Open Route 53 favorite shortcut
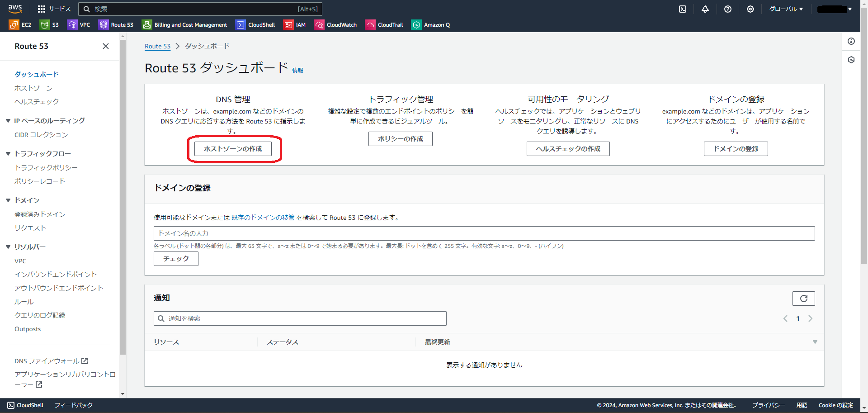 [116, 25]
